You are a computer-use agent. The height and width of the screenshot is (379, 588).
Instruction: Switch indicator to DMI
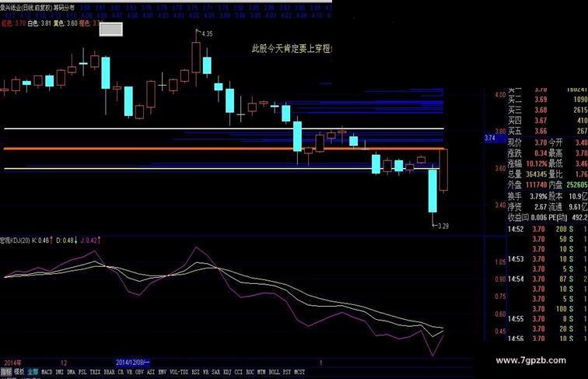(x=59, y=372)
